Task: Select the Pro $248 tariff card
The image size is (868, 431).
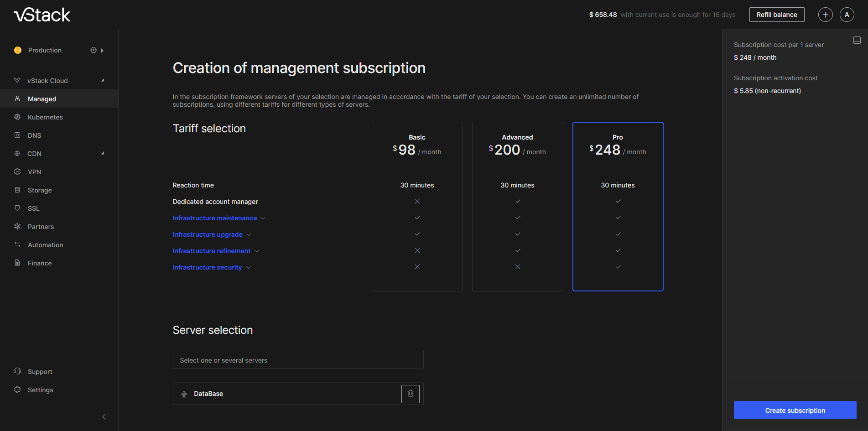Action: [x=618, y=206]
